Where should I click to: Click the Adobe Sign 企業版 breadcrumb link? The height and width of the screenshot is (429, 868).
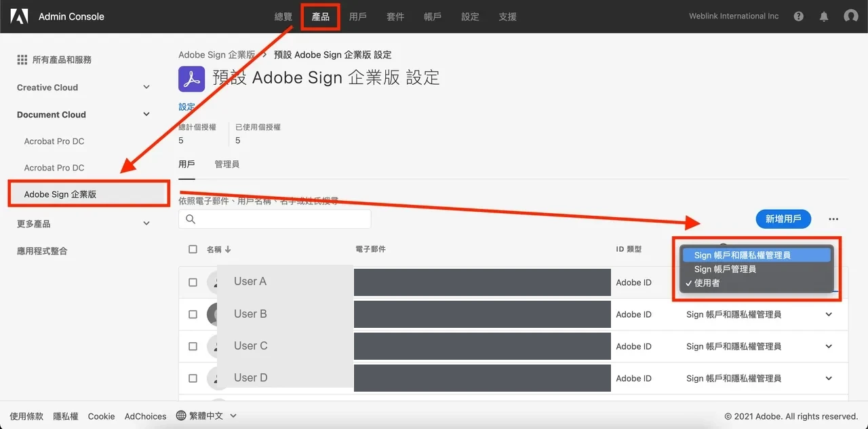pyautogui.click(x=217, y=54)
